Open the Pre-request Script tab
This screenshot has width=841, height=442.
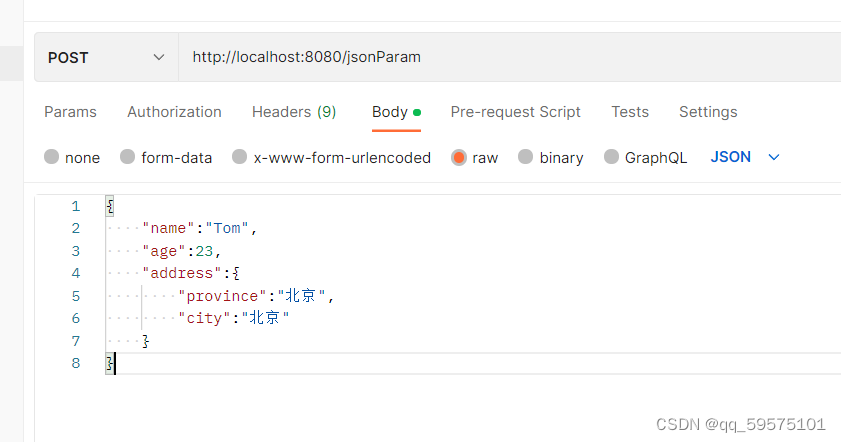coord(515,112)
